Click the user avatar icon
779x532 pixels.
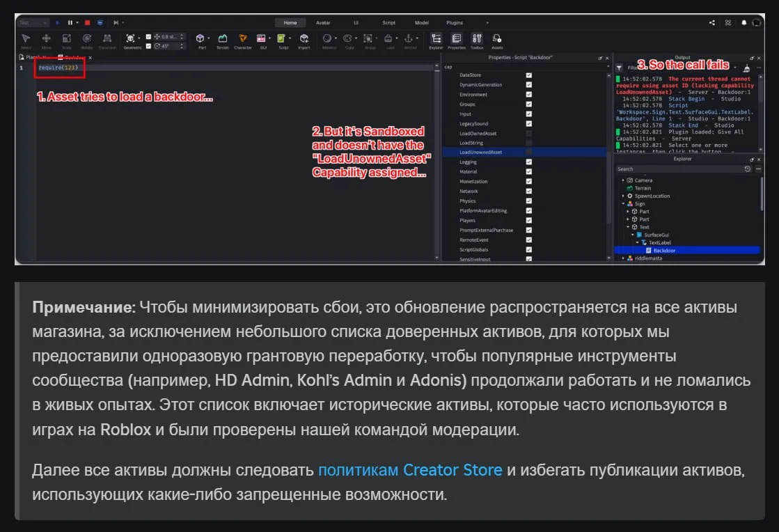pyautogui.click(x=756, y=23)
